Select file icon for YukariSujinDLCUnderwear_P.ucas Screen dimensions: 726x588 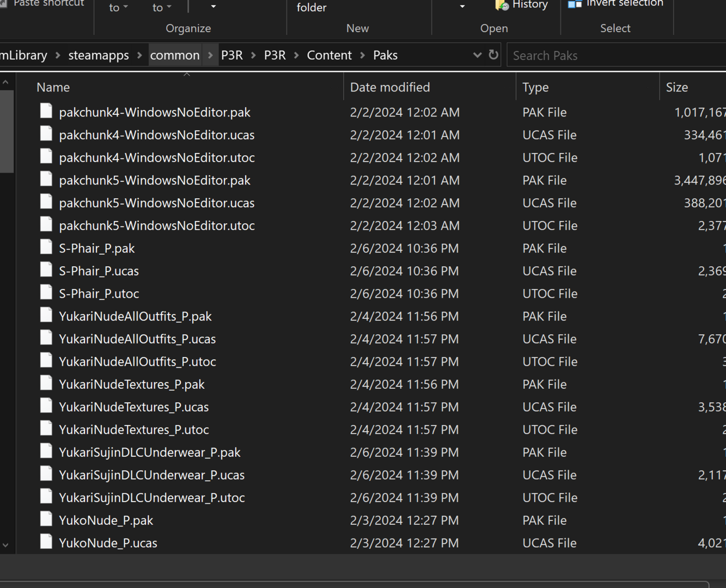pos(46,474)
